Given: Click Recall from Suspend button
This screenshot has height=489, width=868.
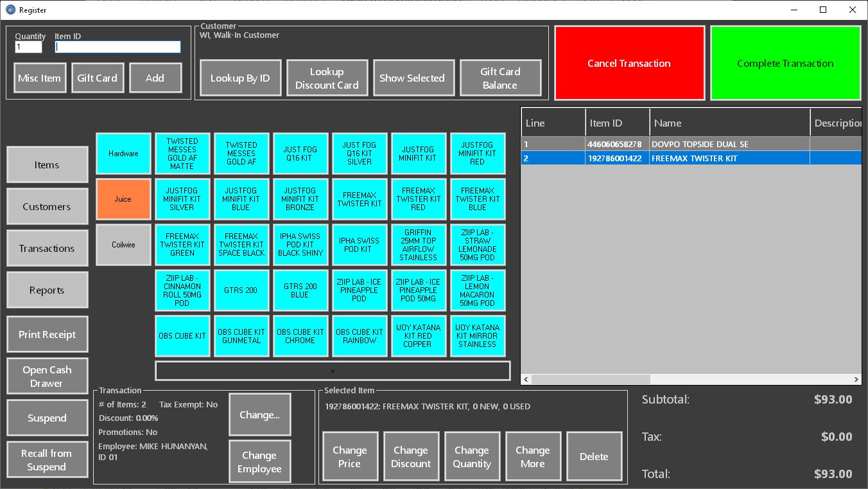Looking at the screenshot, I should [x=47, y=459].
